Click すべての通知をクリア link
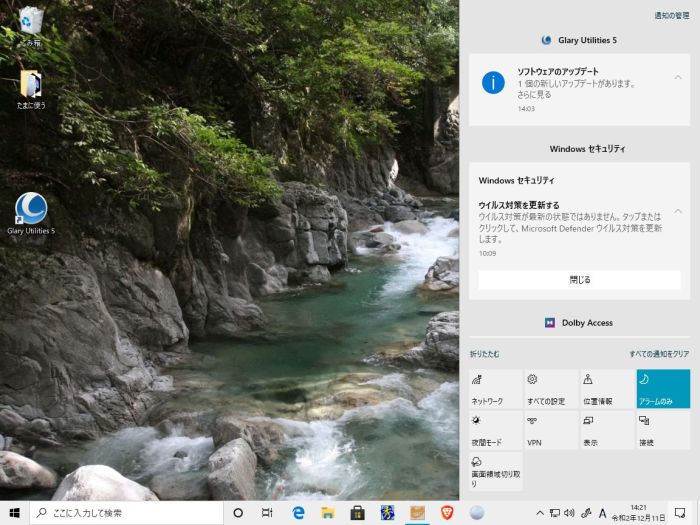 [659, 354]
